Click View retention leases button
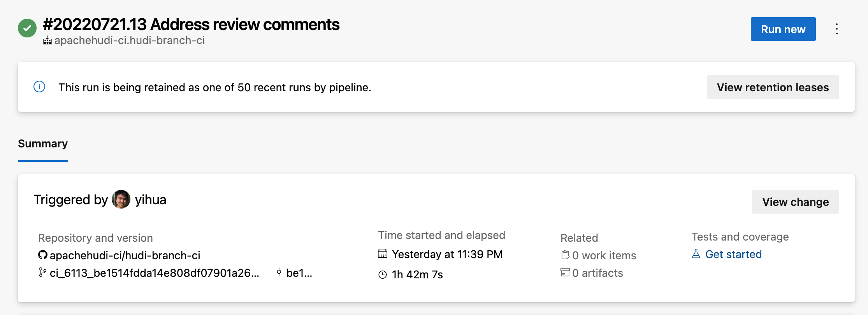Image resolution: width=868 pixels, height=315 pixels. [x=773, y=87]
